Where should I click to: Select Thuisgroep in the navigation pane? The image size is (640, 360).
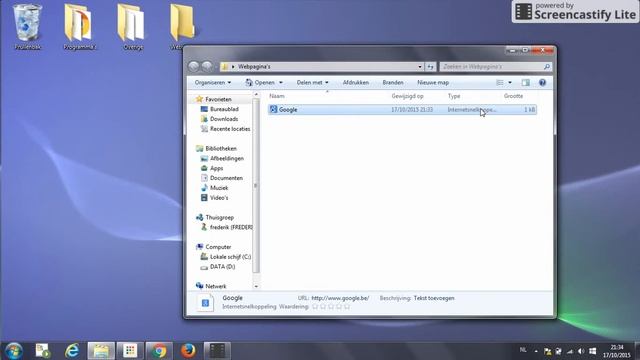pos(219,218)
